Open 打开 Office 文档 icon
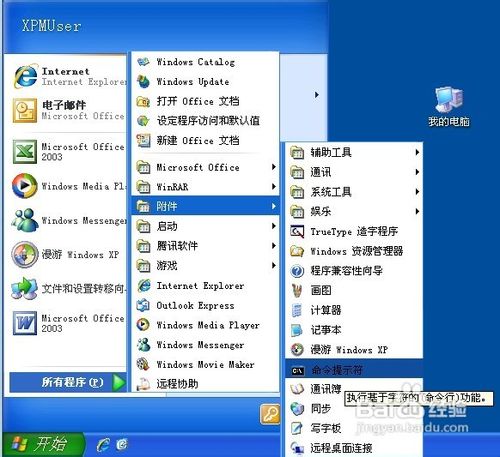The width and height of the screenshot is (500, 457). click(x=144, y=101)
